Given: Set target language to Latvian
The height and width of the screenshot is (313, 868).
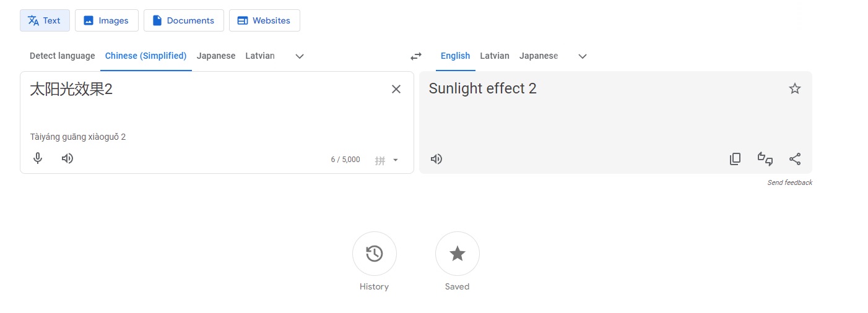Looking at the screenshot, I should [495, 56].
